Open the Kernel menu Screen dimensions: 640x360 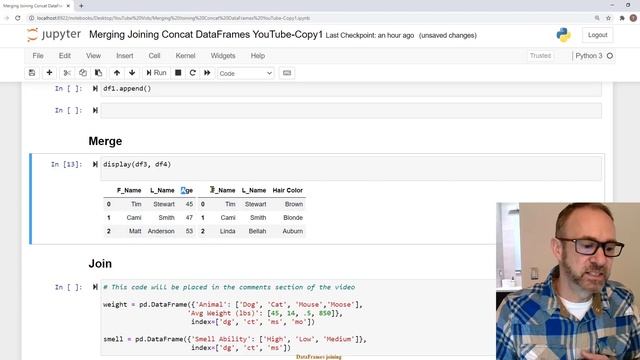185,56
